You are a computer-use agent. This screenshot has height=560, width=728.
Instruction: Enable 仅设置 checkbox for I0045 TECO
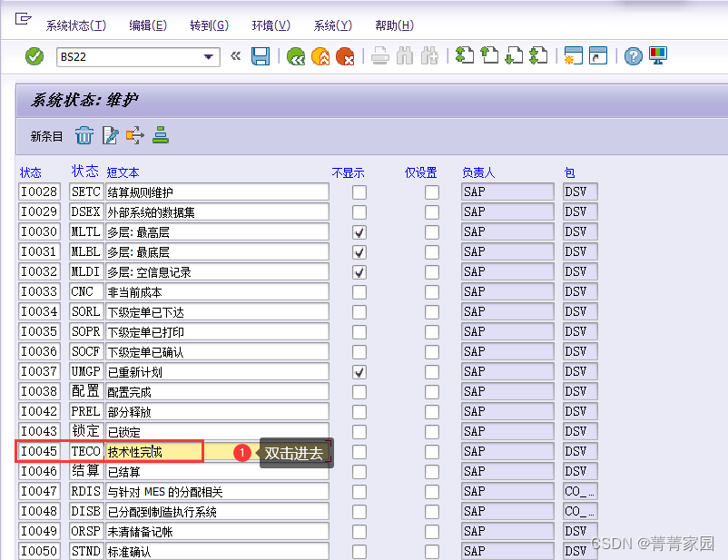(x=432, y=451)
